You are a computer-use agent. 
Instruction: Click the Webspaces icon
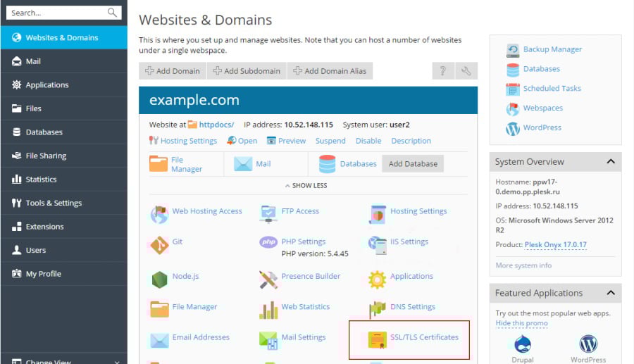click(x=513, y=109)
